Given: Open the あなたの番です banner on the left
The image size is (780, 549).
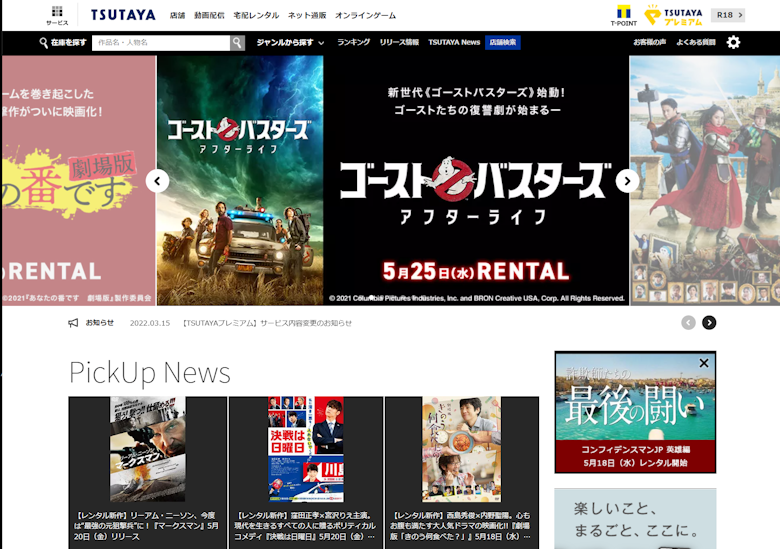Looking at the screenshot, I should [79, 180].
